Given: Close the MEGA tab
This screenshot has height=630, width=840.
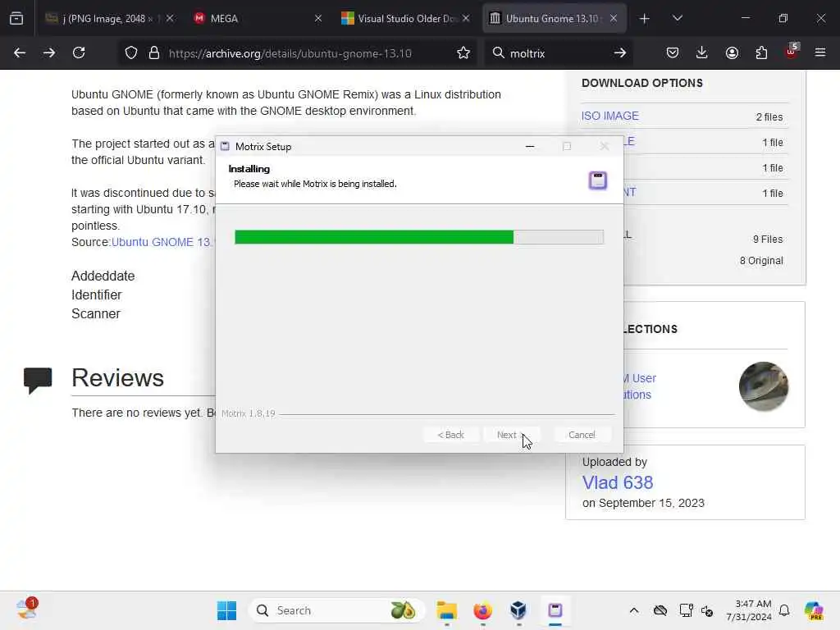Looking at the screenshot, I should tap(318, 18).
